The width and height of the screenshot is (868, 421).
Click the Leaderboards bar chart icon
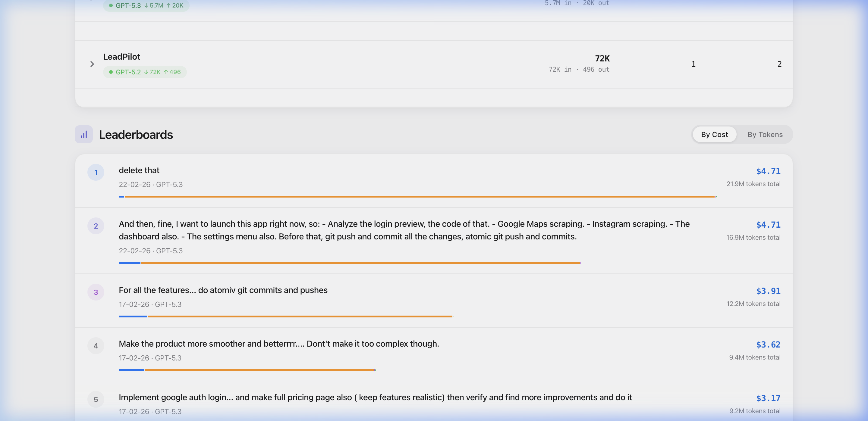[x=83, y=134]
